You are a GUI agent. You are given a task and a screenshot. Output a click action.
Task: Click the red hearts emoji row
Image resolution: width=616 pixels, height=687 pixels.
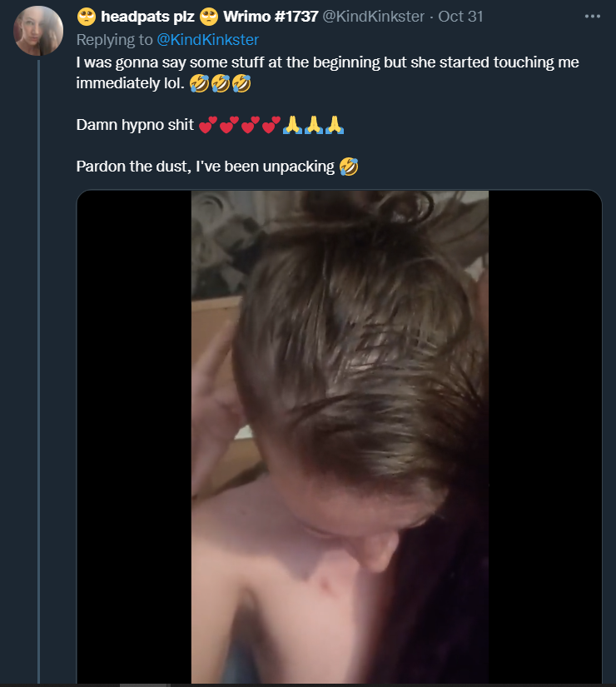[239, 125]
